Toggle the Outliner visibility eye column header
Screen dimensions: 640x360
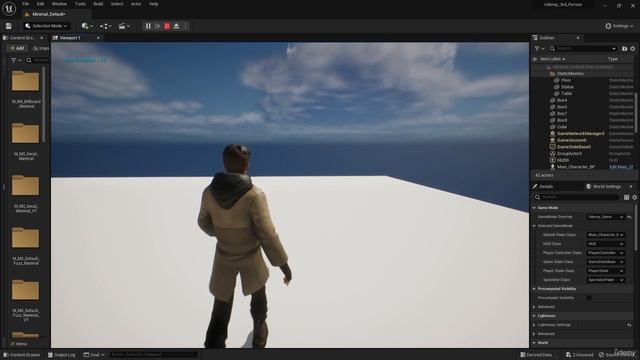535,59
